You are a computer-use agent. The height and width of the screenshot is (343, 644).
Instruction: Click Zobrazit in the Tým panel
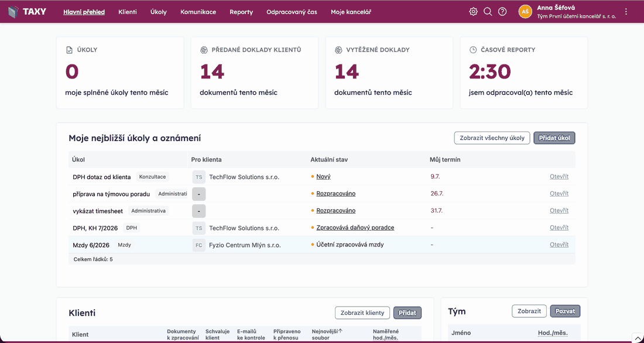pos(529,311)
